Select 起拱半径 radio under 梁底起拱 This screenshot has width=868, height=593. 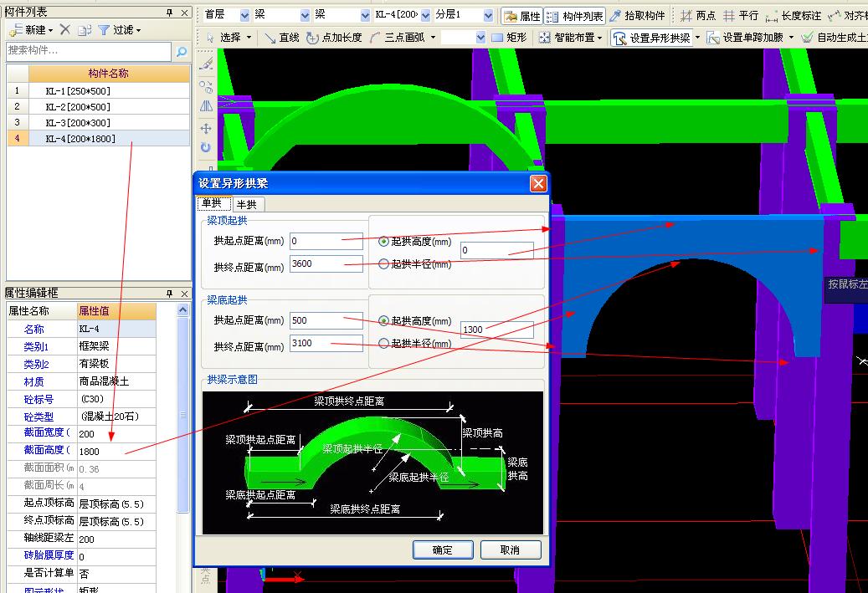tap(384, 343)
